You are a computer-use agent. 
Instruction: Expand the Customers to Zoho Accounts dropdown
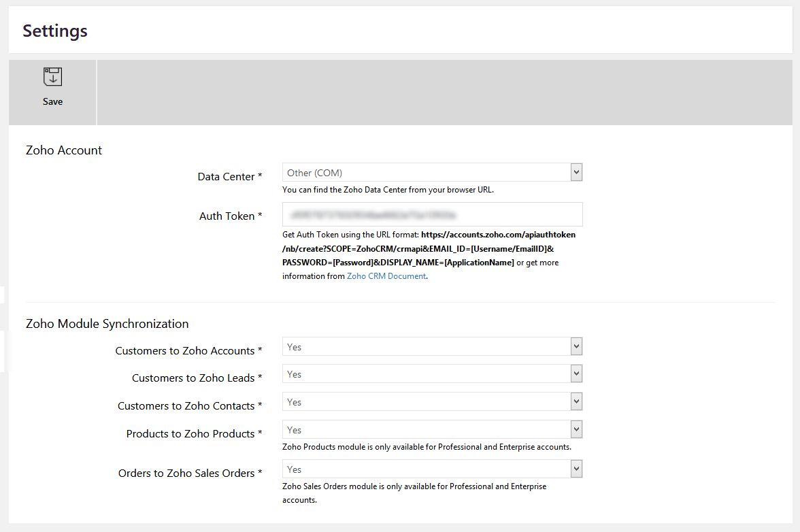[x=427, y=347]
